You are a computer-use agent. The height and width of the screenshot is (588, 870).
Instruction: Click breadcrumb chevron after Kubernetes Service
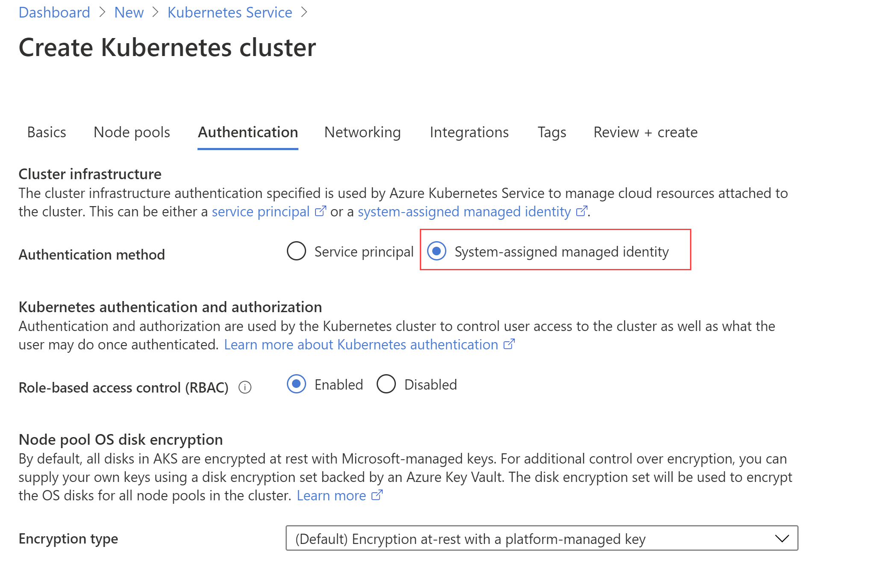304,12
